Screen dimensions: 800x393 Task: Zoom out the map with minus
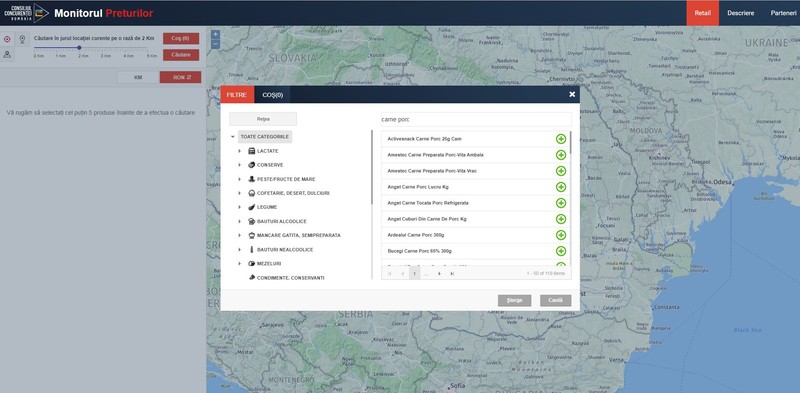pyautogui.click(x=215, y=44)
